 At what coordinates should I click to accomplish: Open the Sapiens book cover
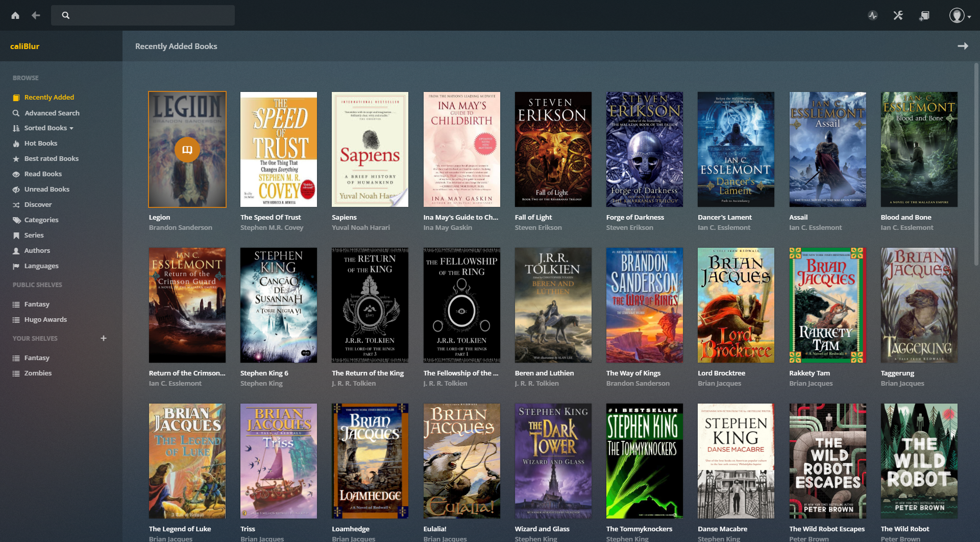(x=370, y=149)
